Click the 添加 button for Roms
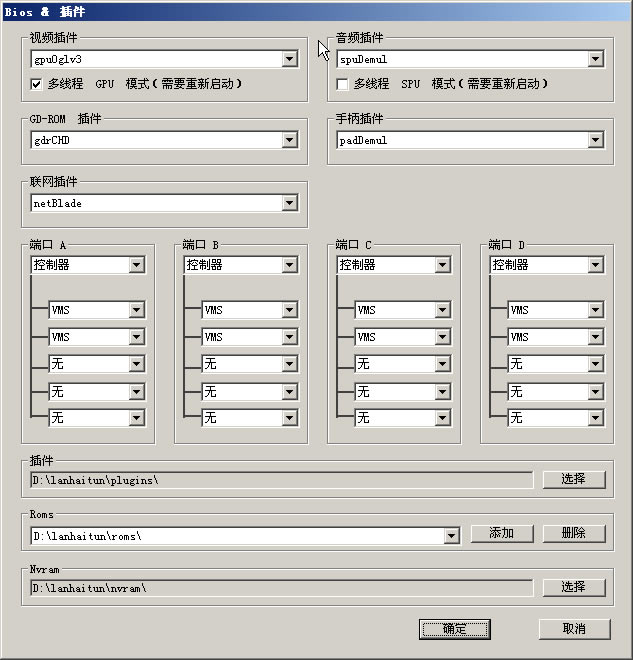Screen dimensions: 633x660 (502, 534)
